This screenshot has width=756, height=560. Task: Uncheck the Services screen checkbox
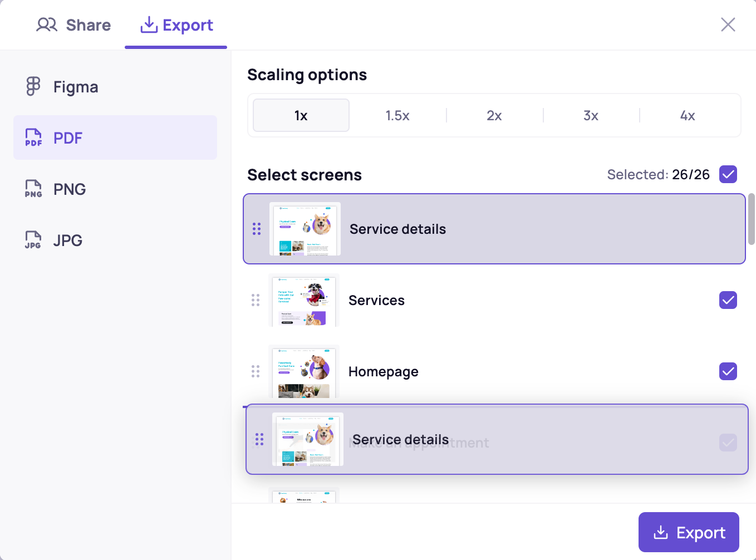click(728, 300)
